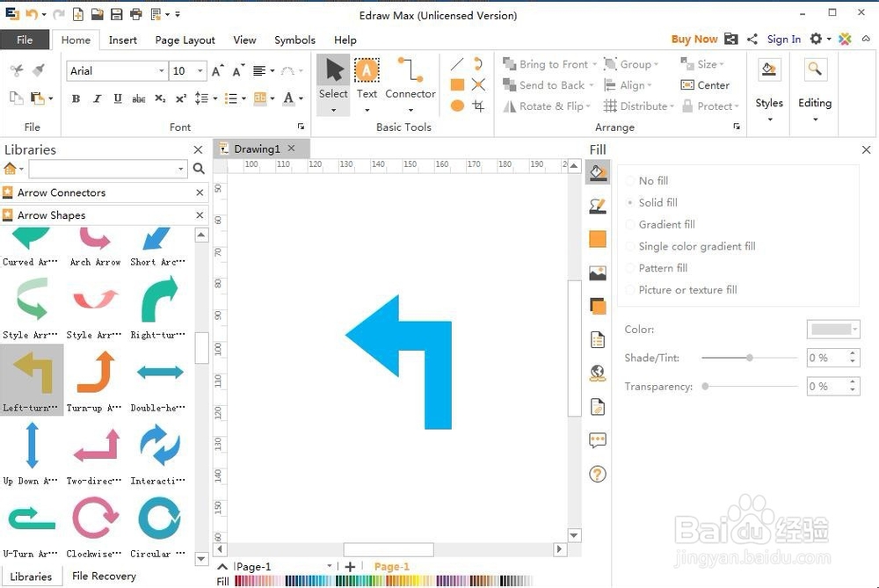
Task: Switch to the Symbols tab
Action: coord(294,40)
